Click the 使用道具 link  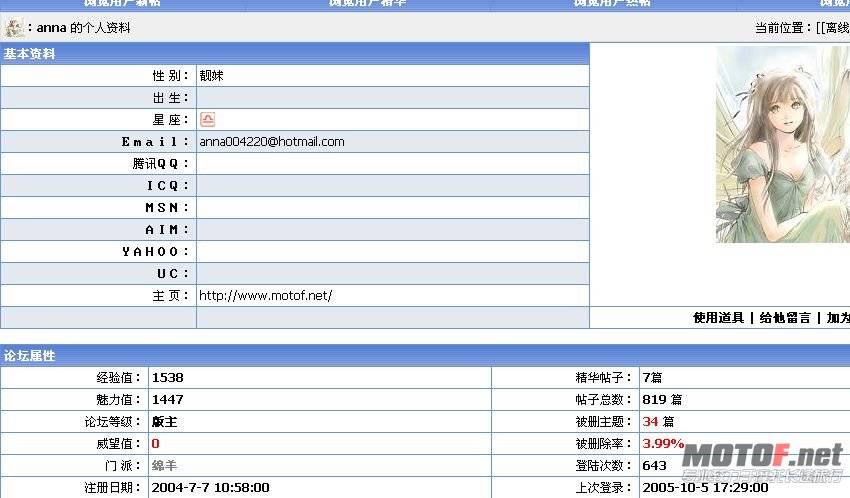coord(718,318)
